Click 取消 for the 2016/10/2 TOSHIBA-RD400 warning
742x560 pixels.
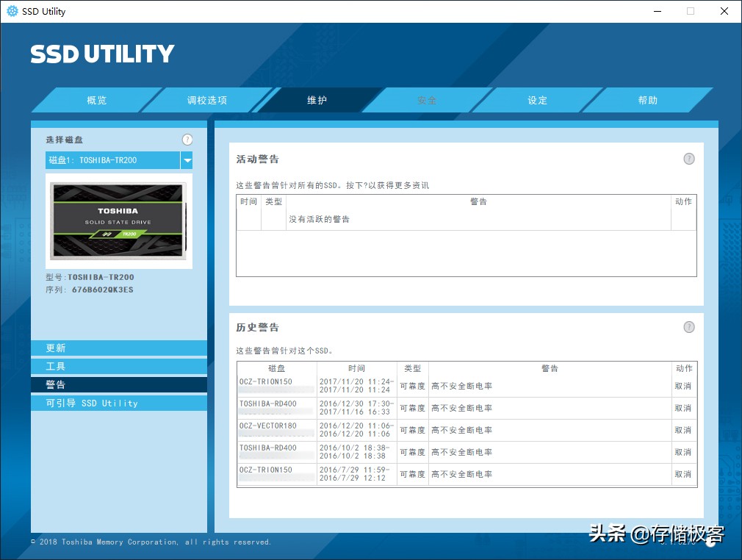[x=683, y=453]
